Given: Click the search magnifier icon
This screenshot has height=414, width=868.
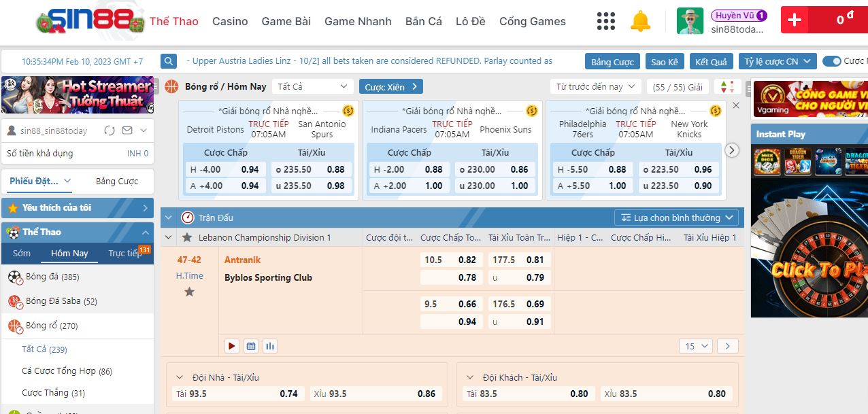Looking at the screenshot, I should (x=169, y=61).
